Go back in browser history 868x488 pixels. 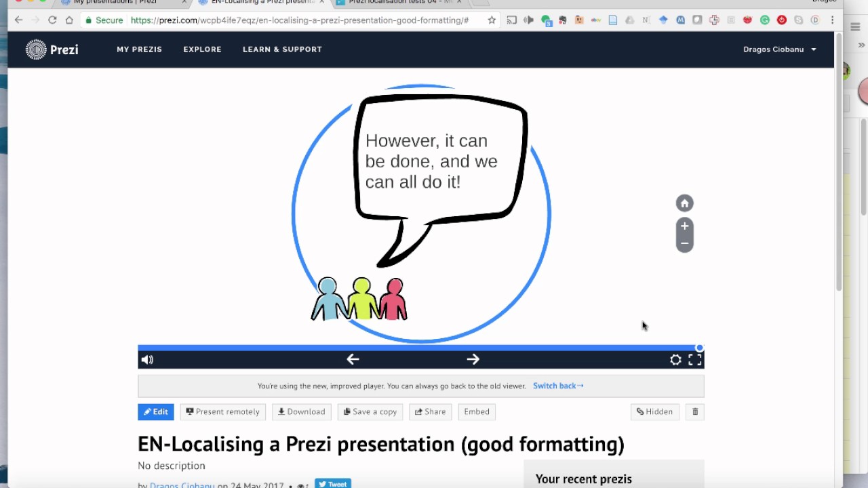click(18, 20)
